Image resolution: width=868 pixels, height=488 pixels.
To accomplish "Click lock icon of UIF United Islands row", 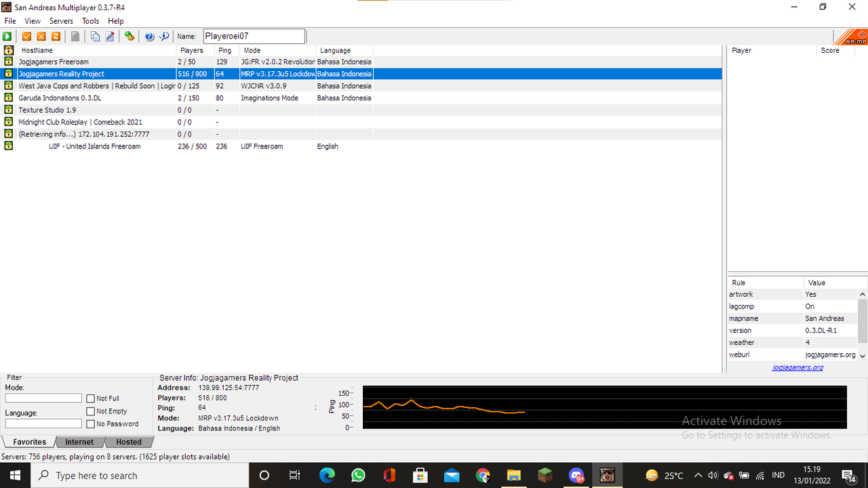I will coord(8,146).
